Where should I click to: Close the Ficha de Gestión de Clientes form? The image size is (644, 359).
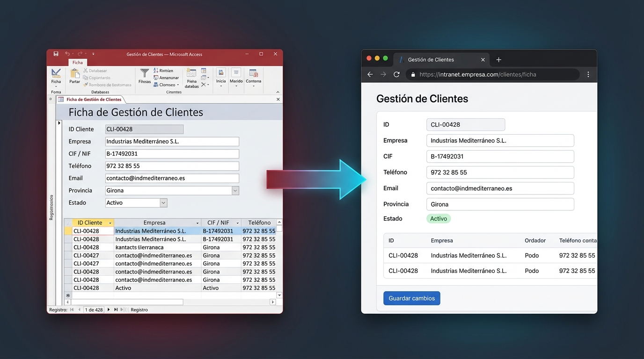(278, 99)
